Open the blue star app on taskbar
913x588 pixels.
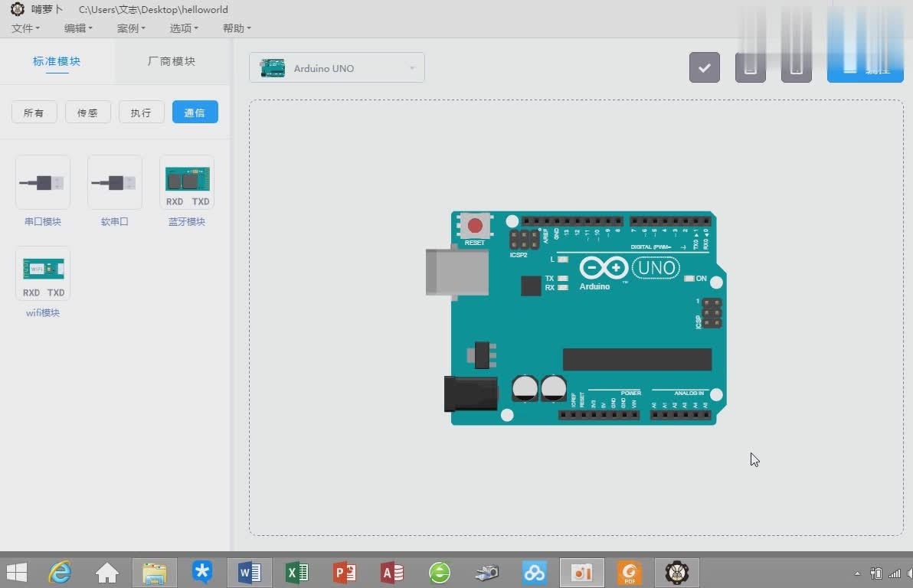tap(202, 573)
